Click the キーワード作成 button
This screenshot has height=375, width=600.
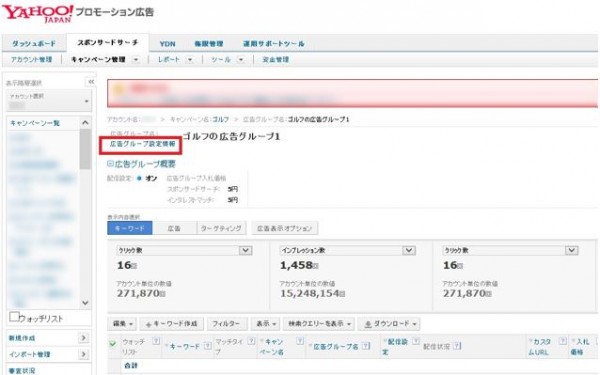tap(171, 324)
